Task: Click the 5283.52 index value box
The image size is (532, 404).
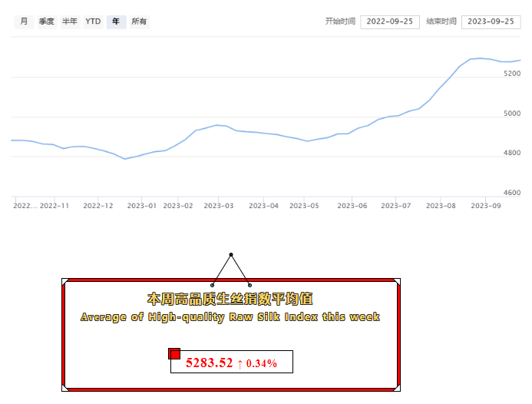Action: (231, 363)
